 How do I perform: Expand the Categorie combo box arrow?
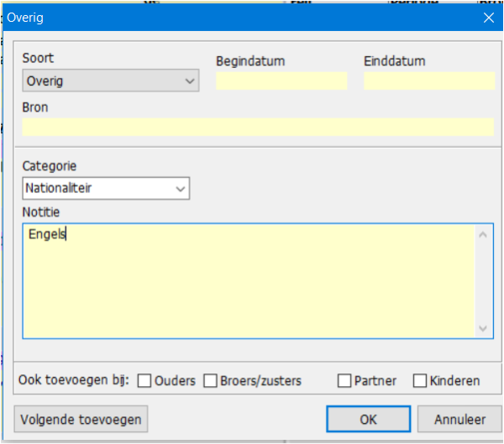tap(180, 189)
